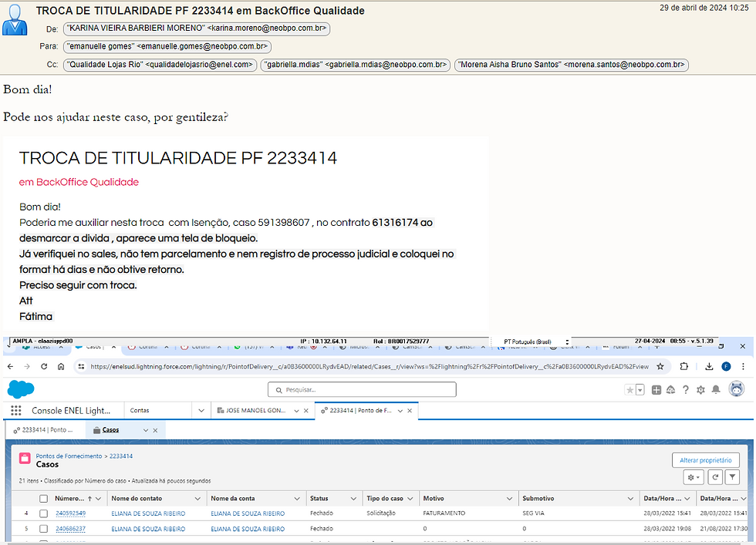Image resolution: width=756 pixels, height=545 pixels.
Task: Open 2233414 Ponto de F... tab chevron
Action: point(400,411)
